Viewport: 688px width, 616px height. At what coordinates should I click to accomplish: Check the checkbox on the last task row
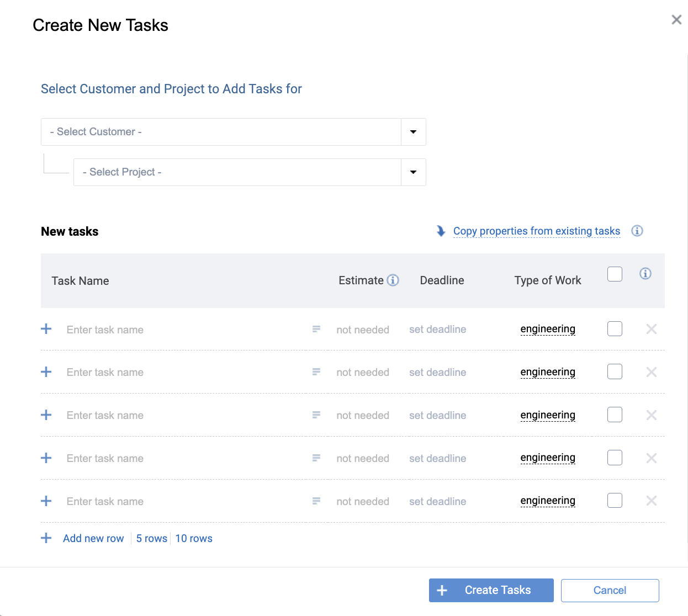point(615,500)
